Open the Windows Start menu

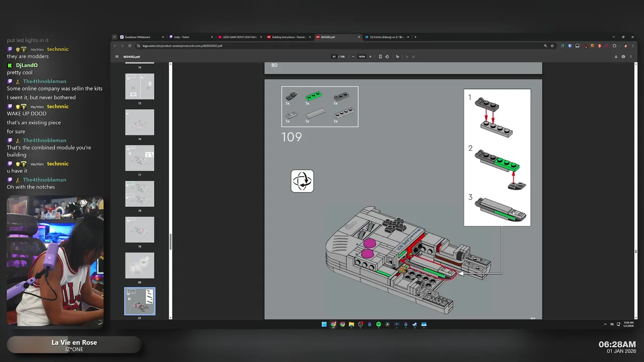324,324
